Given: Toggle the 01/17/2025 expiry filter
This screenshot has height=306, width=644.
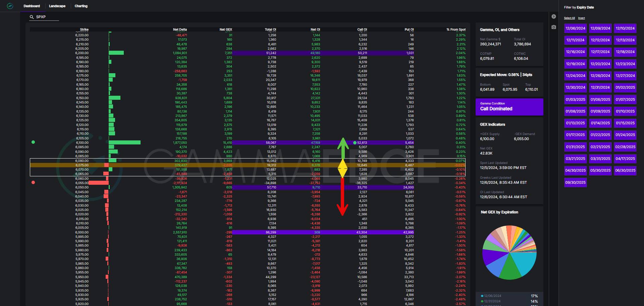Looking at the screenshot, I should [x=575, y=135].
